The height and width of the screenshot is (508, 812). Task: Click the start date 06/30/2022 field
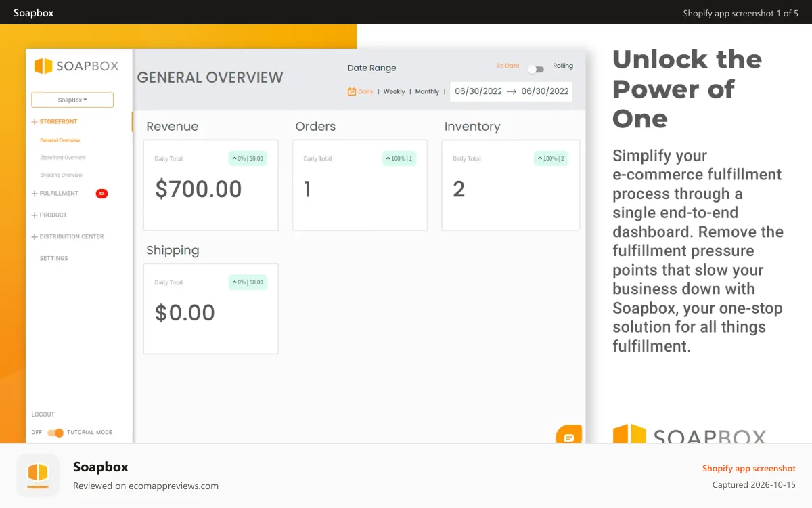tap(478, 91)
